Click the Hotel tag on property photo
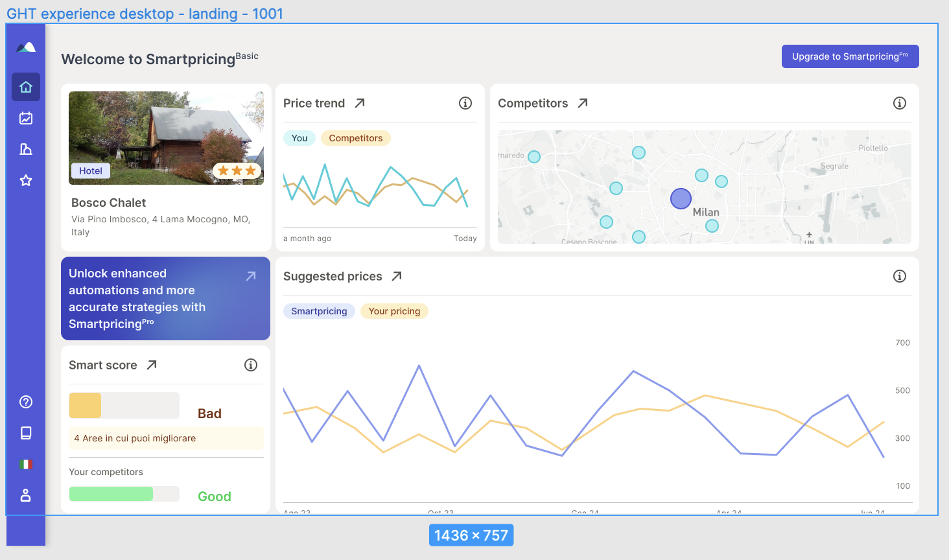The image size is (949, 560). pyautogui.click(x=91, y=171)
